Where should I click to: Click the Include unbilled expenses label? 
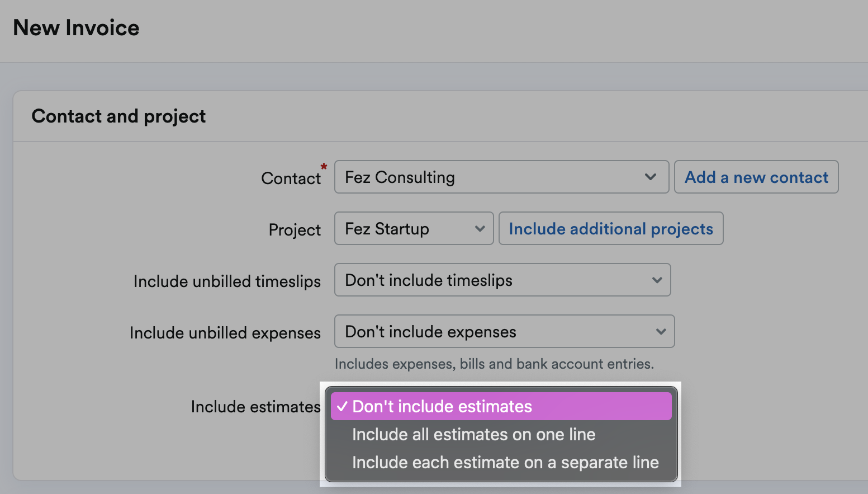click(x=225, y=333)
